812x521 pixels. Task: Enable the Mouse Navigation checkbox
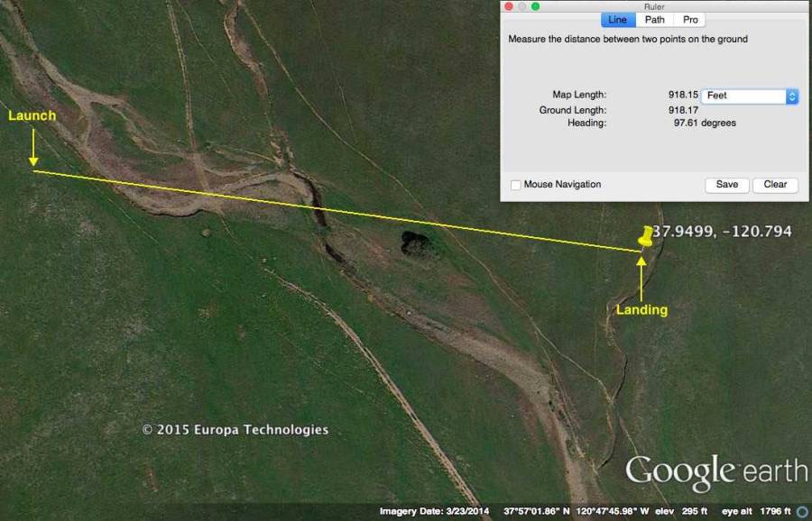[x=516, y=185]
